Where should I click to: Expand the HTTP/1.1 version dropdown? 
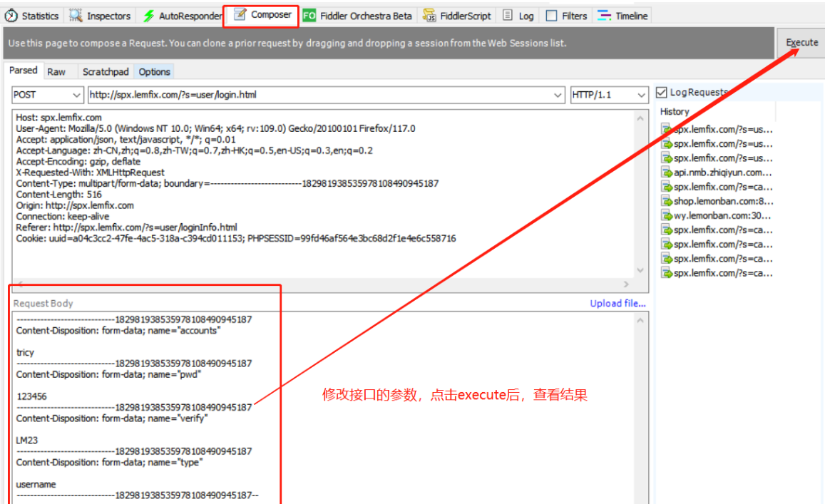(x=640, y=95)
